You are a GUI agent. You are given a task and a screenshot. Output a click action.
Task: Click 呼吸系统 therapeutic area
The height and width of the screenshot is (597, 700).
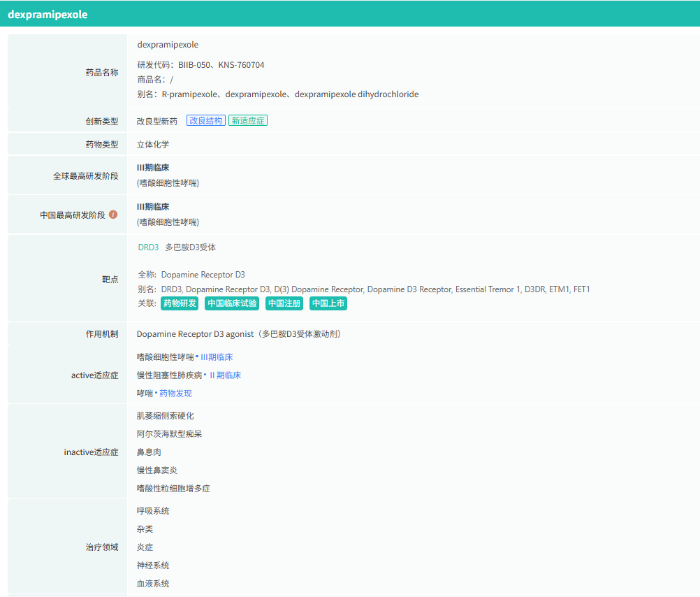[x=153, y=511]
